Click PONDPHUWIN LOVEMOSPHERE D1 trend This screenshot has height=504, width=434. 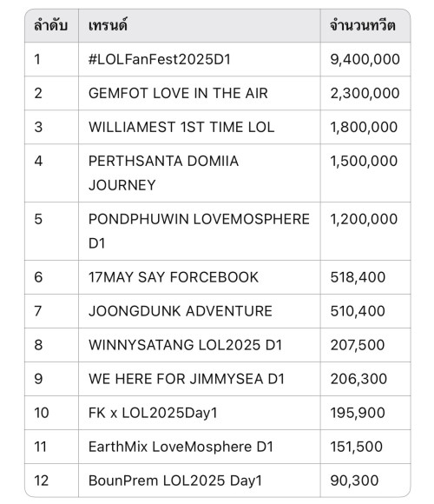(199, 231)
